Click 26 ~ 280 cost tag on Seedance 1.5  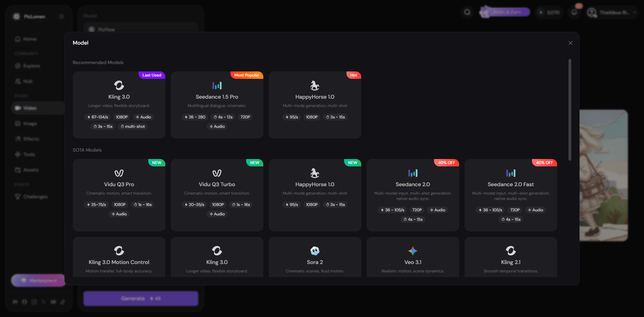coord(195,117)
